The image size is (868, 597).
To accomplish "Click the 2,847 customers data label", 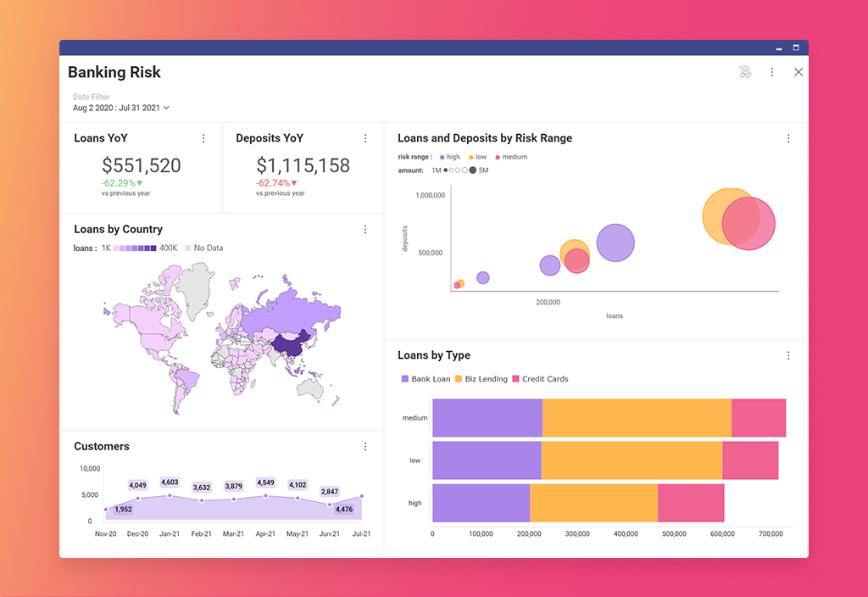I will [x=330, y=491].
